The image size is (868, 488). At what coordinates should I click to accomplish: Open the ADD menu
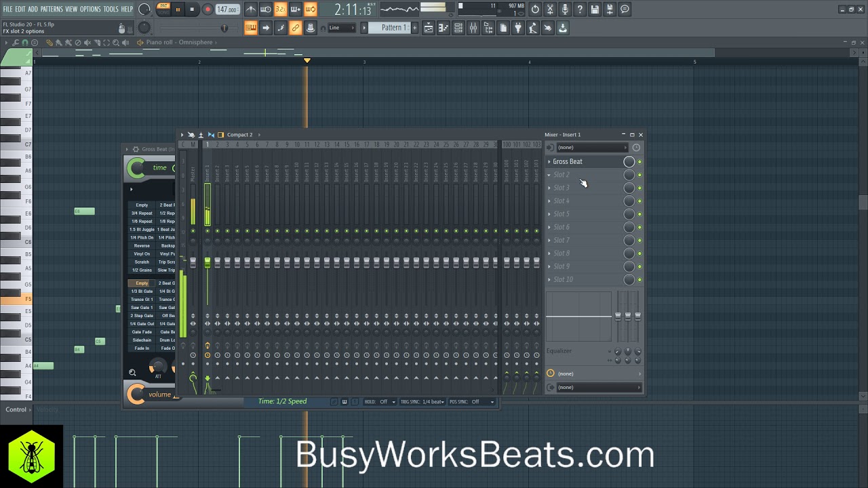pyautogui.click(x=33, y=9)
